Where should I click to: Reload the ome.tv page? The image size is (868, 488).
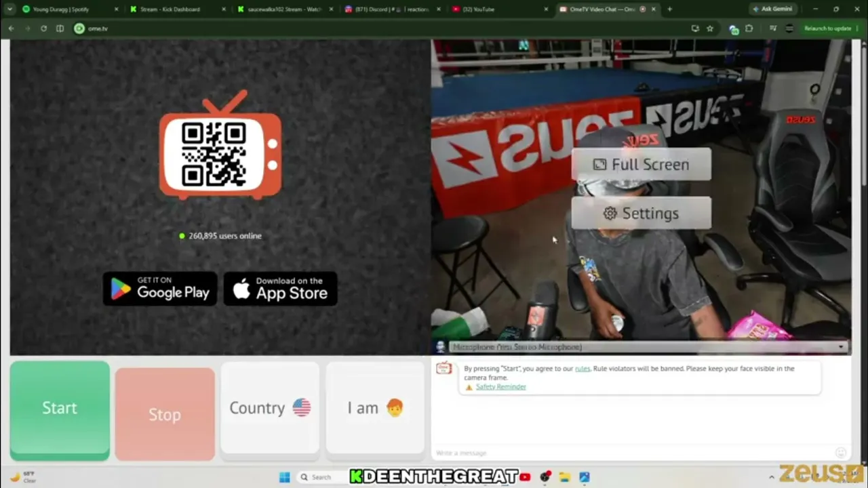click(43, 28)
